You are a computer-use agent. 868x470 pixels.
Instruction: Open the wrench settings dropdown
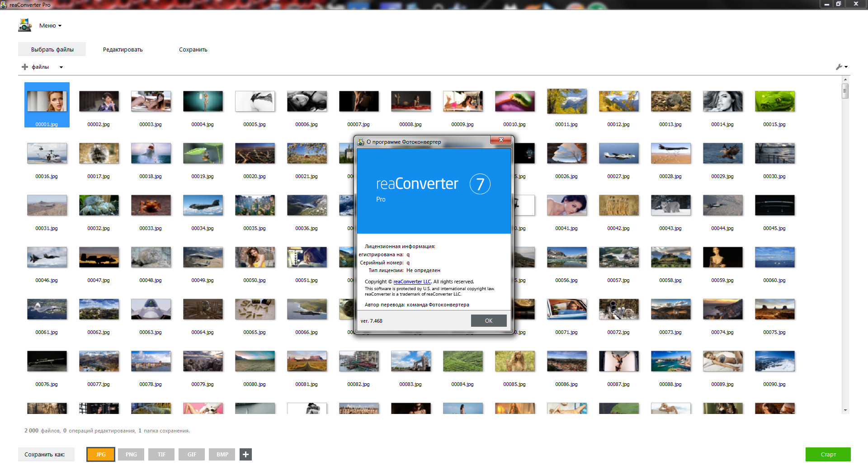[x=841, y=67]
